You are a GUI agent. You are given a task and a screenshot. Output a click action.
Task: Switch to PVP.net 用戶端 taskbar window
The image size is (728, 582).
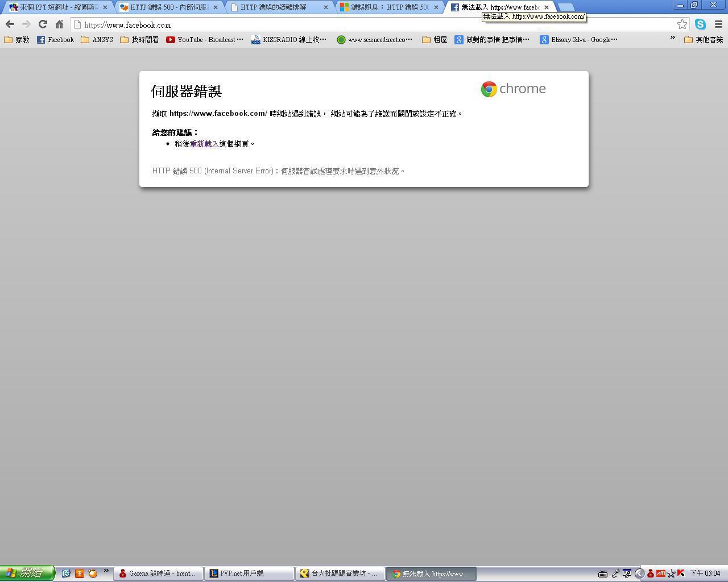tap(250, 574)
